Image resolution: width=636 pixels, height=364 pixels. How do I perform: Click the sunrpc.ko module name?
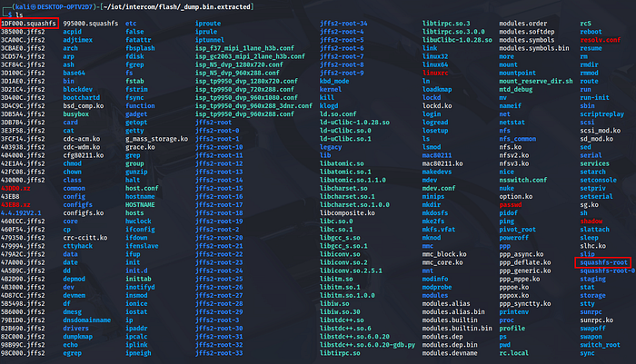(x=597, y=320)
